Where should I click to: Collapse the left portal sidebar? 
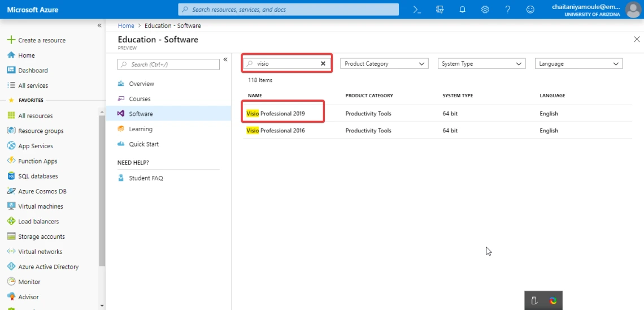pyautogui.click(x=99, y=25)
